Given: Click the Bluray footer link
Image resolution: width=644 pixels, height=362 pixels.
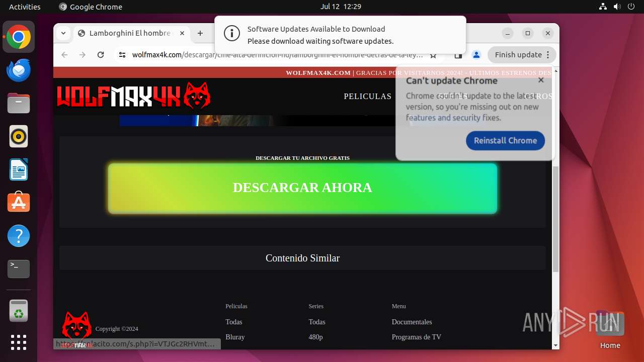Looking at the screenshot, I should coord(235,337).
